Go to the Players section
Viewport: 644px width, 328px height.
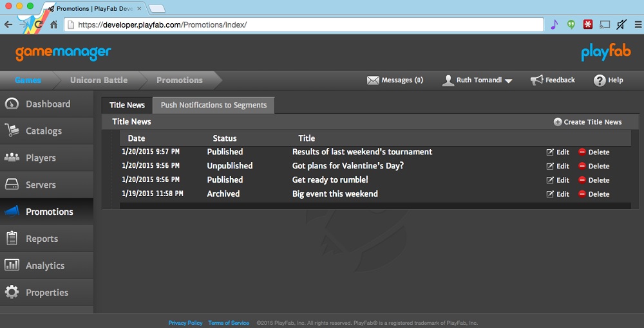click(46, 158)
